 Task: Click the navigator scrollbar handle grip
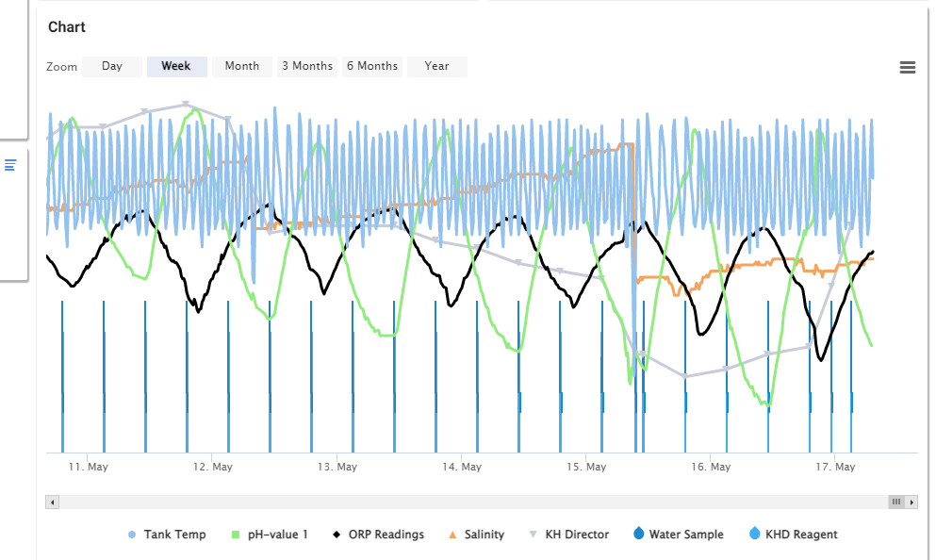(x=896, y=502)
